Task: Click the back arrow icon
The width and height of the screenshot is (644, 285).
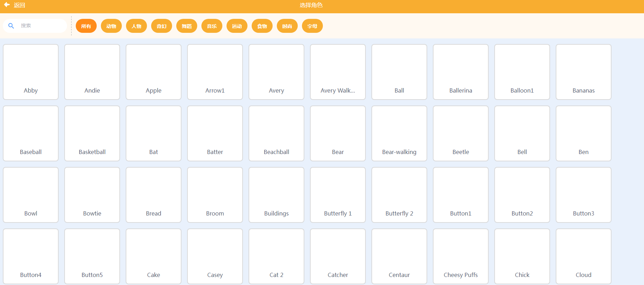Action: click(x=7, y=5)
